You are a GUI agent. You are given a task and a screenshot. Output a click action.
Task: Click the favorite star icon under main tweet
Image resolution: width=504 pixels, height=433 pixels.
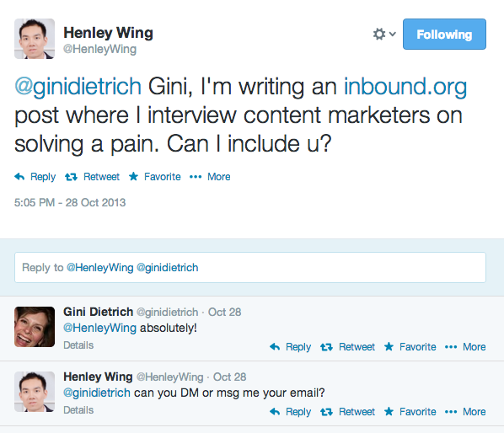click(x=133, y=176)
